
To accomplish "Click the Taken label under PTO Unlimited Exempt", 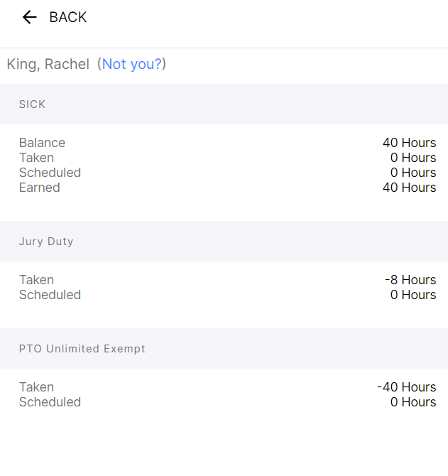I will click(x=37, y=387).
